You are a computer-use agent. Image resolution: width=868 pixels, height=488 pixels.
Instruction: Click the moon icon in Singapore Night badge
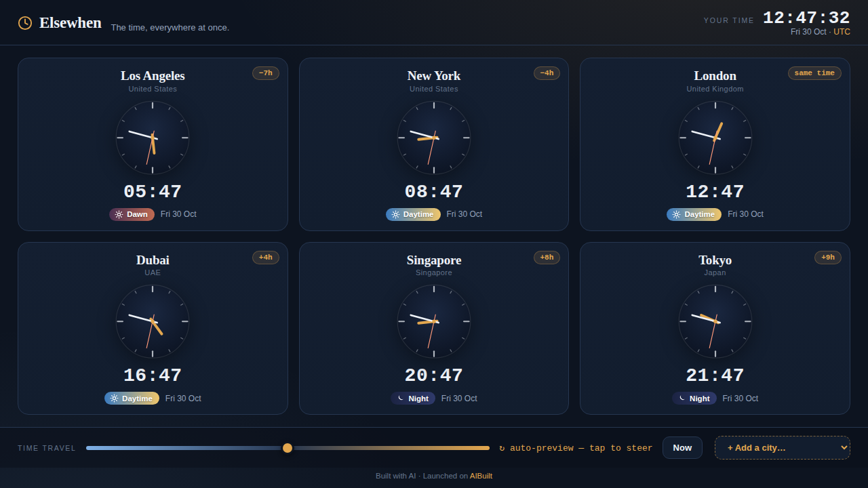(400, 399)
